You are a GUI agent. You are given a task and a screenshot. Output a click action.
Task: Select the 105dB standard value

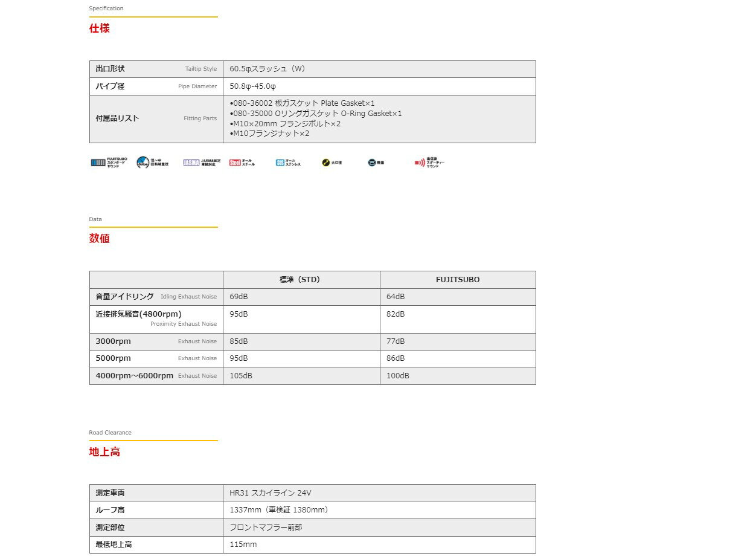coord(241,376)
